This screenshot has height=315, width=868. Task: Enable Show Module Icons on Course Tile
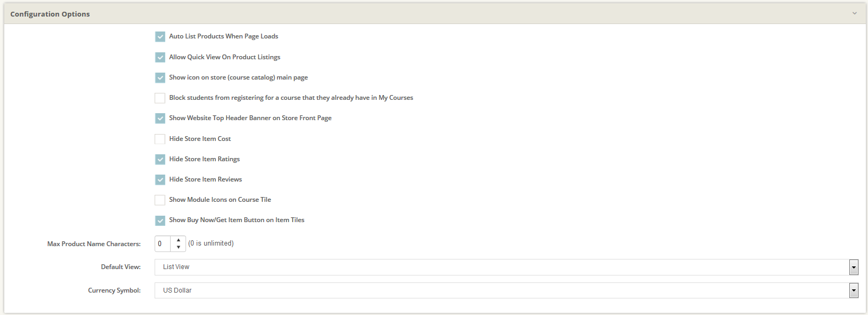(160, 200)
